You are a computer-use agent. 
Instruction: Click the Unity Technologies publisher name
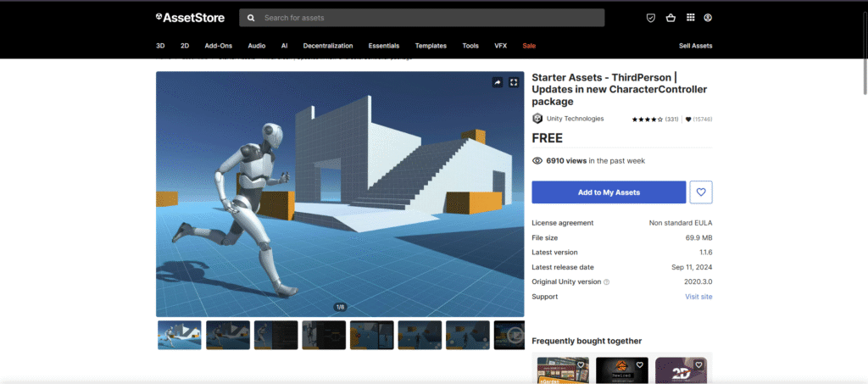(576, 119)
